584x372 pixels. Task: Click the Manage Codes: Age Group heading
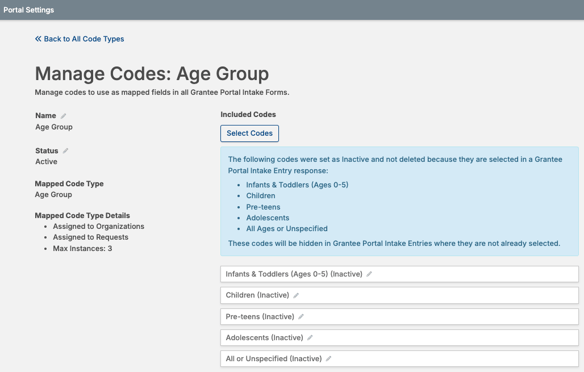click(x=152, y=73)
